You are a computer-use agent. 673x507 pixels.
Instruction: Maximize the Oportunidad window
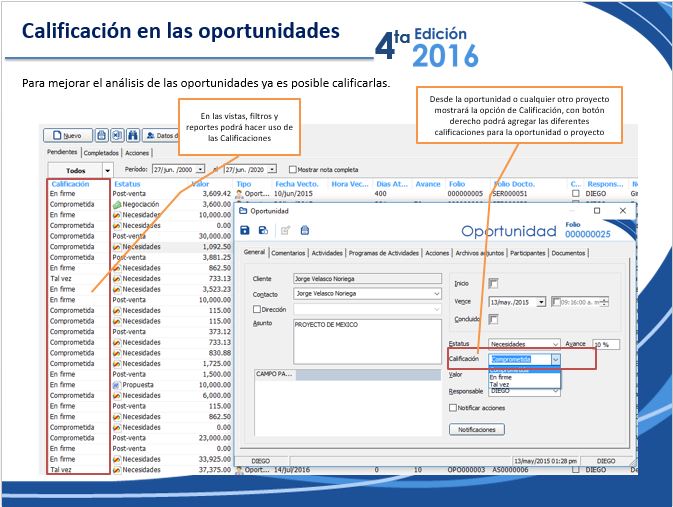(x=597, y=210)
